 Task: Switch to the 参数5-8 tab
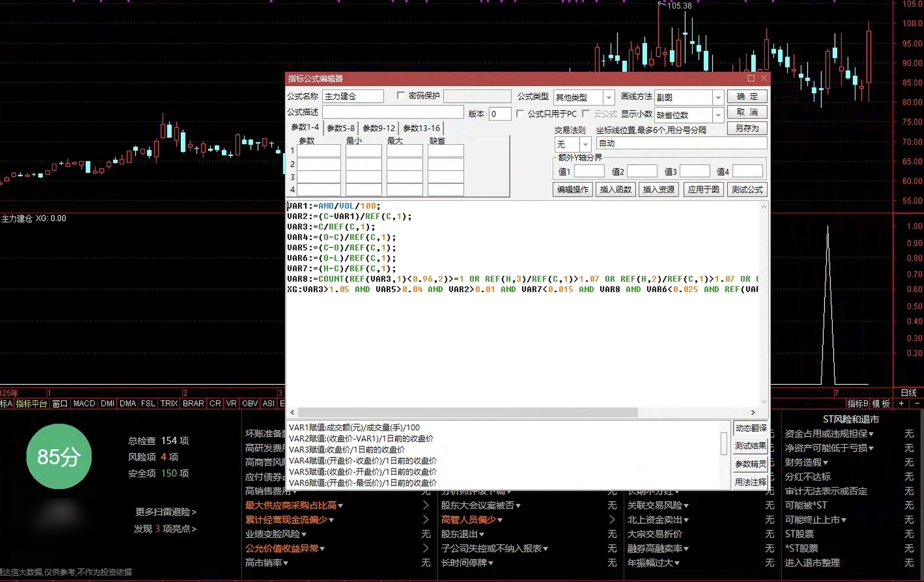(341, 128)
